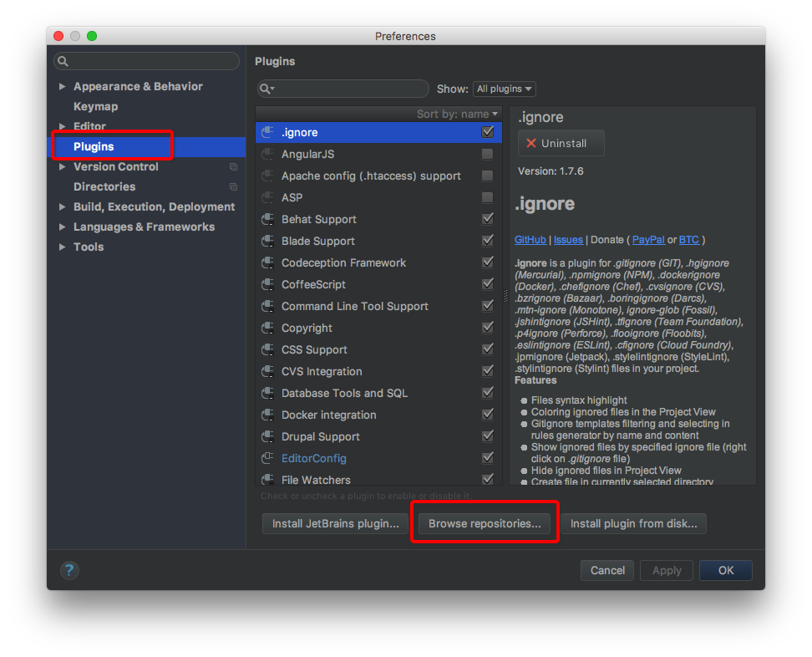The width and height of the screenshot is (812, 657).
Task: Click the OK button
Action: (x=725, y=570)
